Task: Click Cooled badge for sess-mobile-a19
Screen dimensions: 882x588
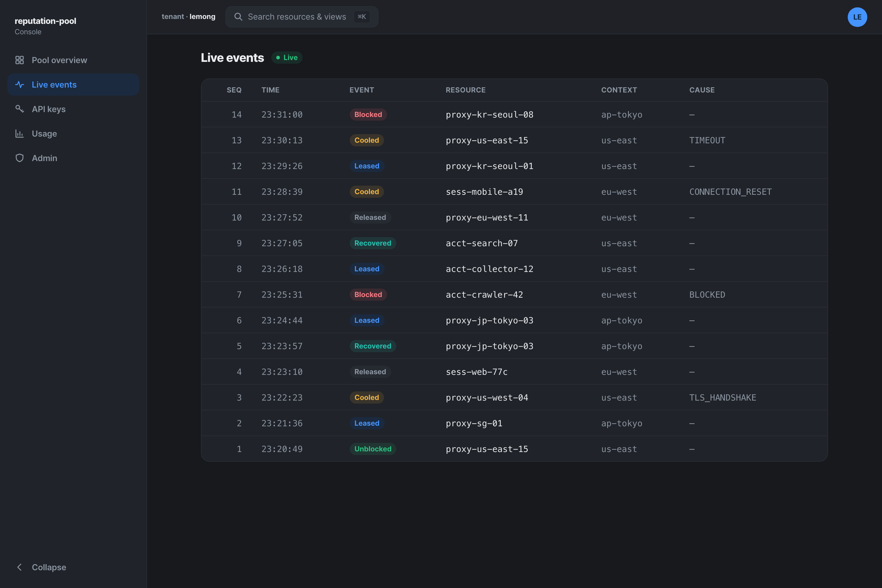Action: (367, 192)
